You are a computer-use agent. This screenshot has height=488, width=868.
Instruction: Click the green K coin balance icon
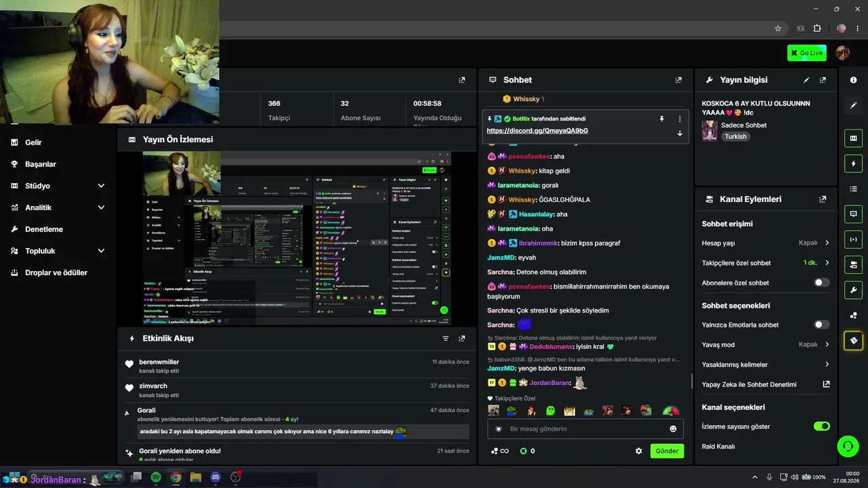pyautogui.click(x=524, y=451)
